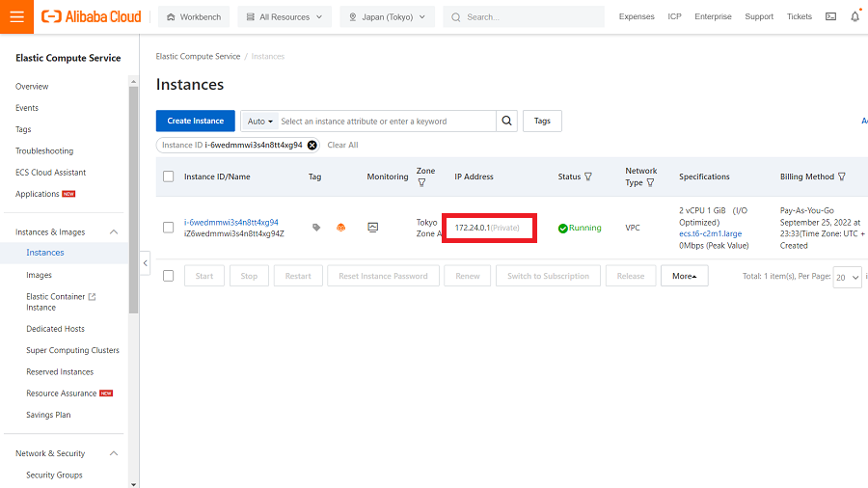The image size is (868, 488).
Task: Open the Auto search-type dropdown
Action: 260,121
